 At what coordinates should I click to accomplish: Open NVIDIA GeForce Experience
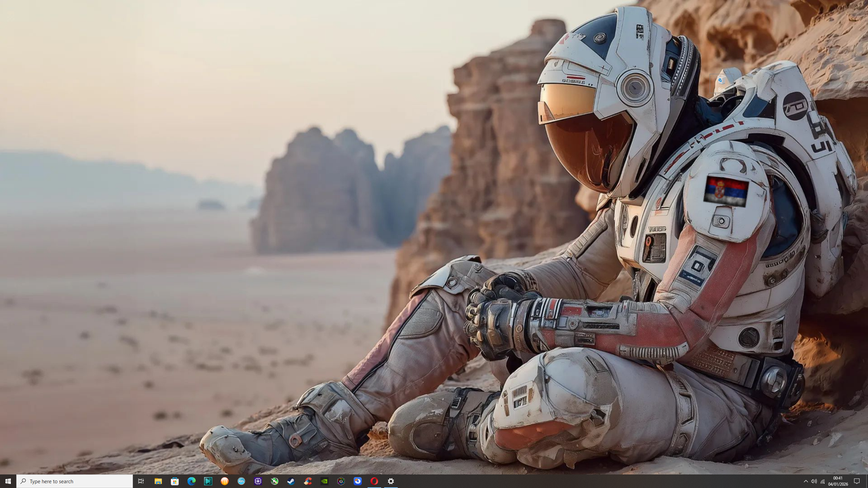tap(324, 481)
